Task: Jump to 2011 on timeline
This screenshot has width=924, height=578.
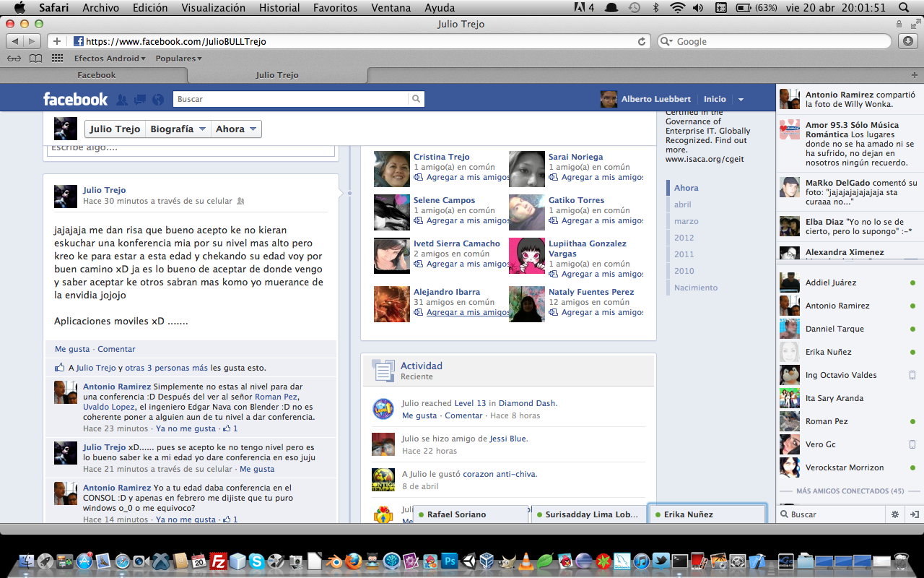Action: (x=684, y=254)
